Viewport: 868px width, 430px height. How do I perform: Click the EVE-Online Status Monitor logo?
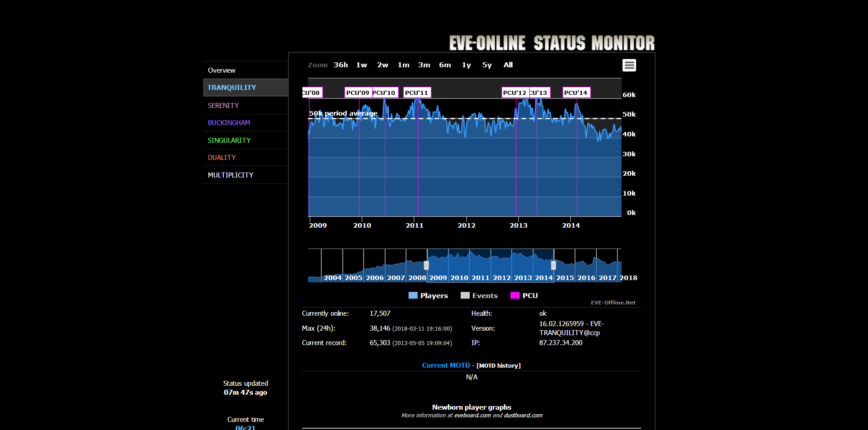tap(552, 43)
